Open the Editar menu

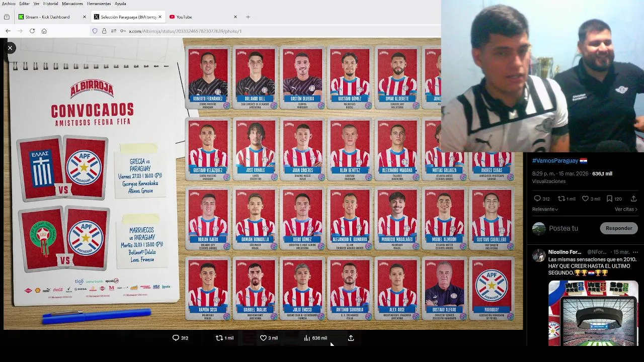click(x=24, y=4)
